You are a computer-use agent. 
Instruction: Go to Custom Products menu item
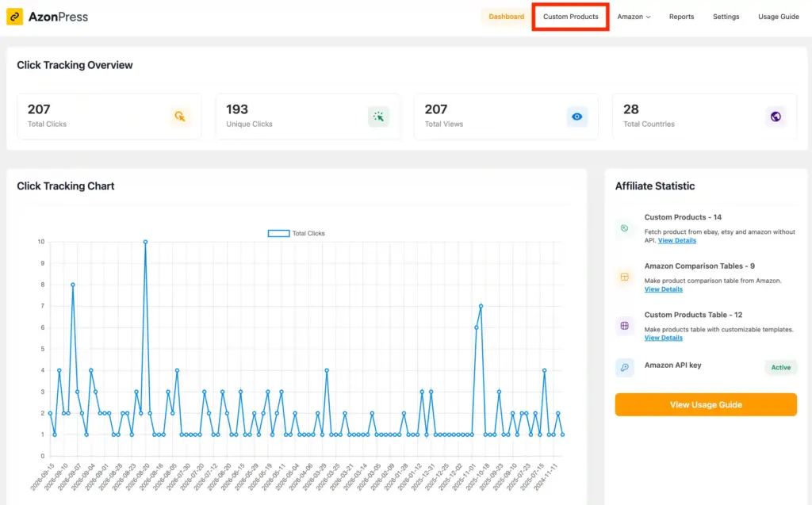pos(571,17)
